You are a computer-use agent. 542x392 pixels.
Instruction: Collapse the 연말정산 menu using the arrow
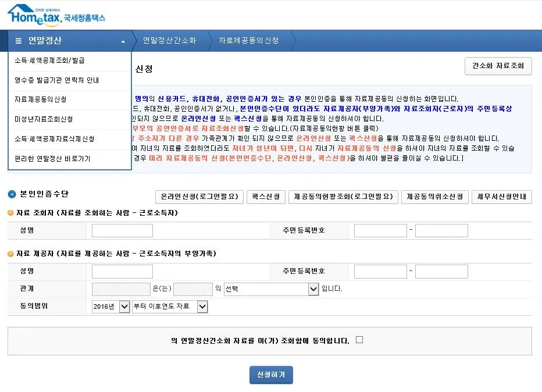pos(123,41)
